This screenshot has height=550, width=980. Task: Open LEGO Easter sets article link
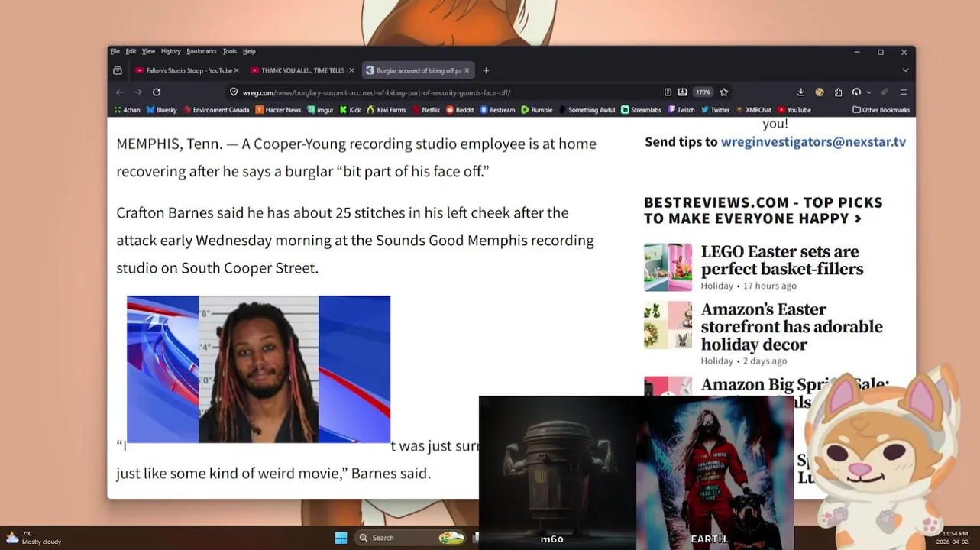click(782, 260)
